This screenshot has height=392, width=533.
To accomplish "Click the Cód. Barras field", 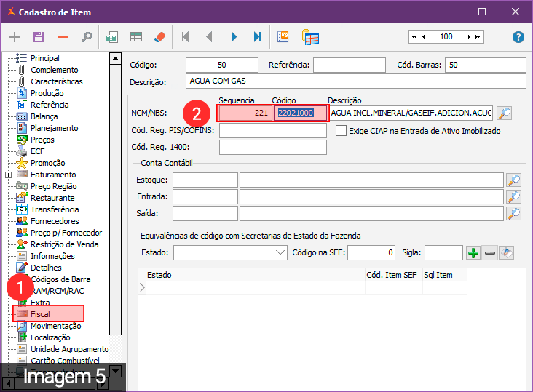I will pos(486,65).
